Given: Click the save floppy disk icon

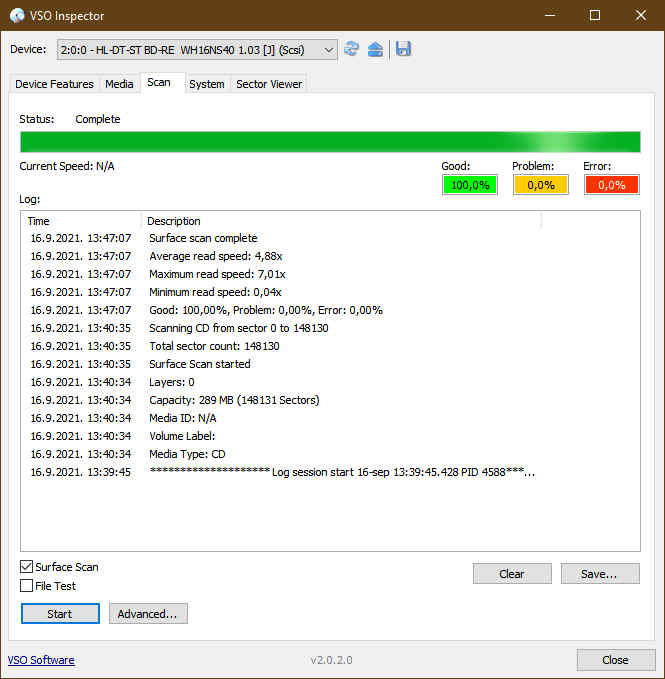Looking at the screenshot, I should 403,49.
